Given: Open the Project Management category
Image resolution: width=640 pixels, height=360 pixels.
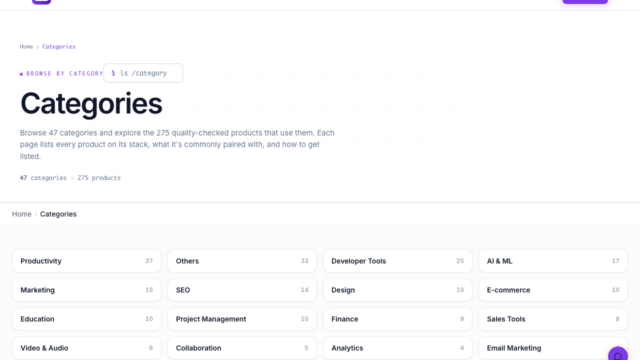Looking at the screenshot, I should (x=242, y=319).
